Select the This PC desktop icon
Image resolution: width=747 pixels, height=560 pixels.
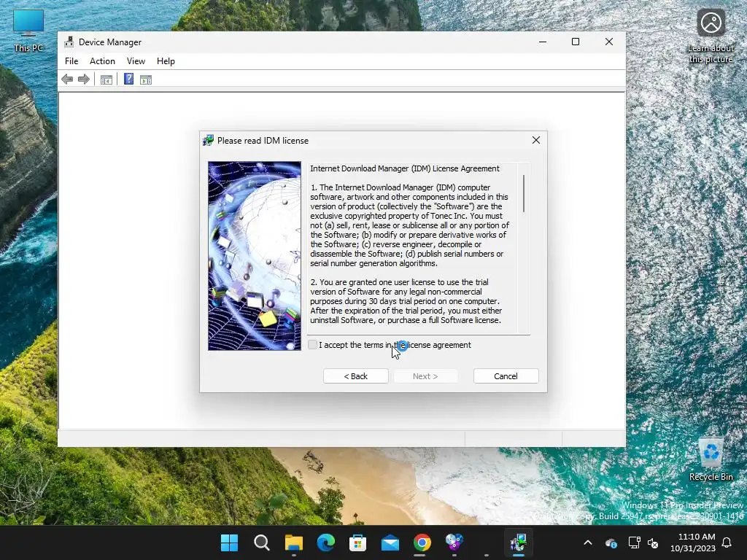(x=28, y=31)
